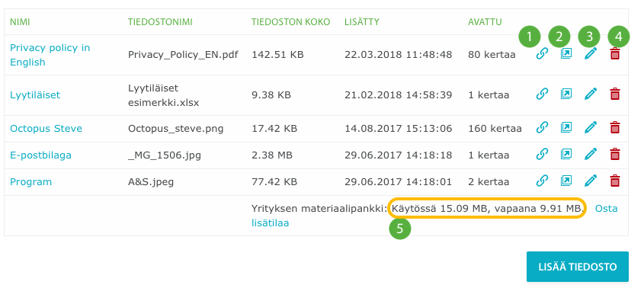
Task: Open the Privacy policy in English link
Action: 50,55
